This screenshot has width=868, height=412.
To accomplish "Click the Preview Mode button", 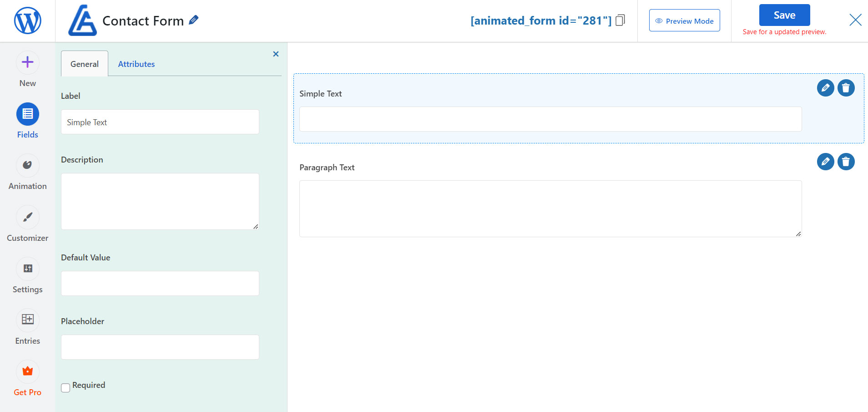I will pyautogui.click(x=684, y=20).
